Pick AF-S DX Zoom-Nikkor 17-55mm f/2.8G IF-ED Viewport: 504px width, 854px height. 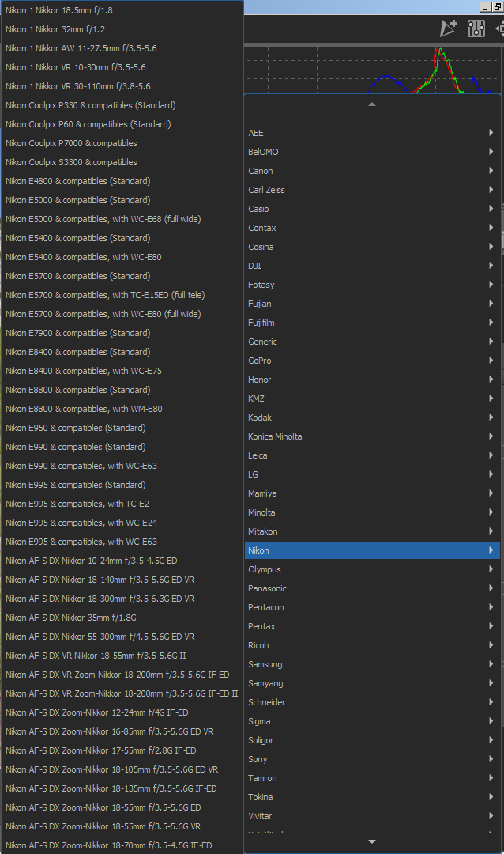pos(122,750)
